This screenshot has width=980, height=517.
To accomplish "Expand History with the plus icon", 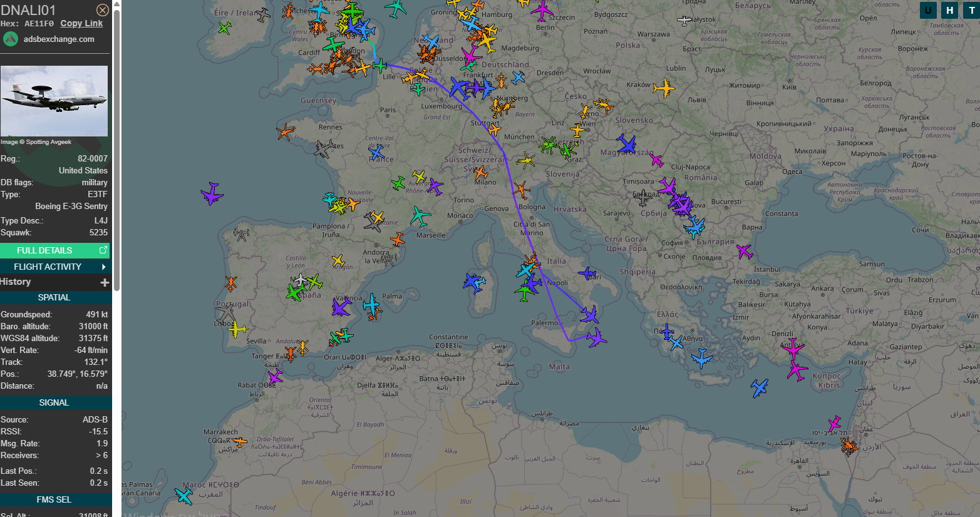I will click(105, 282).
